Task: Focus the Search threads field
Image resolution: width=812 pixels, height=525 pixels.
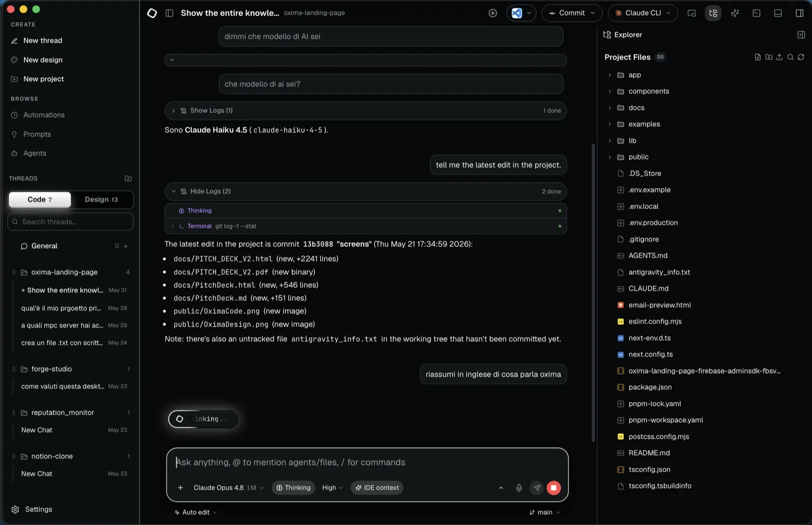Action: pyautogui.click(x=71, y=222)
